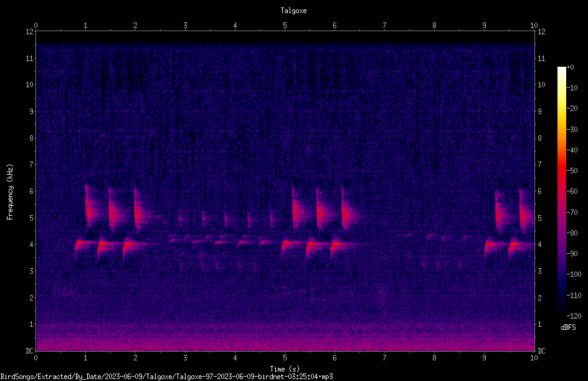The height and width of the screenshot is (381, 588).
Task: Click the "-10" color scale label
Action: click(x=572, y=88)
